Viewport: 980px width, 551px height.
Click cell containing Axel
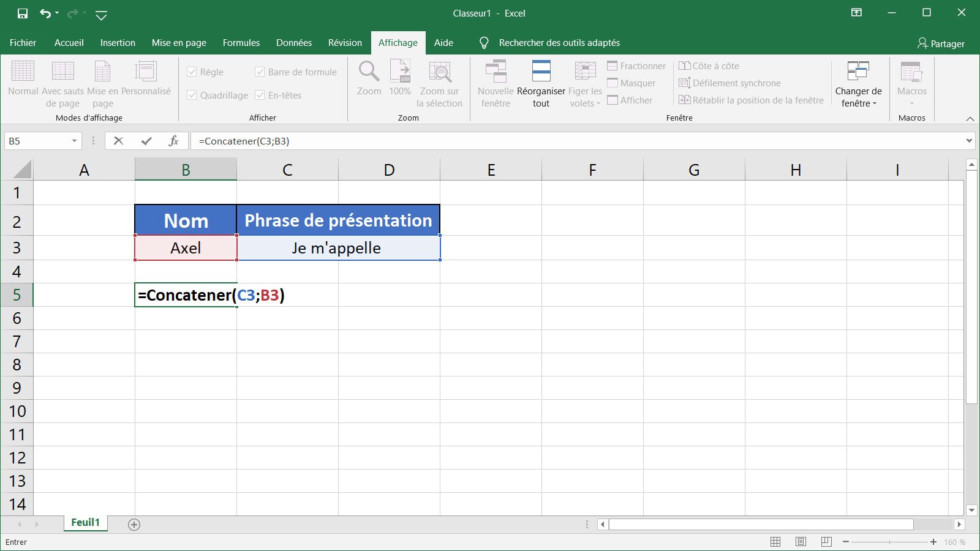point(186,248)
